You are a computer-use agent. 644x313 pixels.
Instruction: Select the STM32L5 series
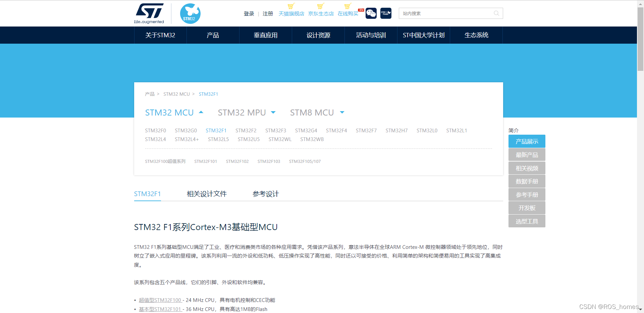click(x=218, y=139)
